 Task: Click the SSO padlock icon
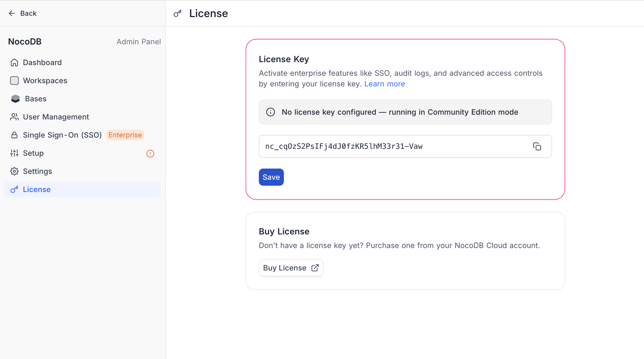(14, 135)
